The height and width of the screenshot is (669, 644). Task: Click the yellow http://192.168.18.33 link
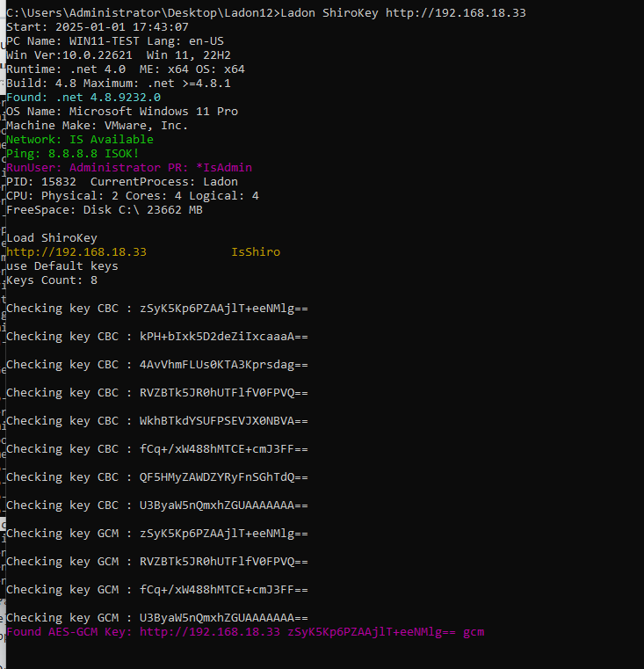[x=76, y=252]
